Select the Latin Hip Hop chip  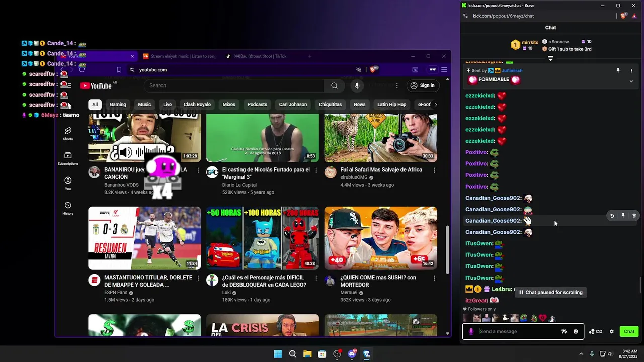point(391,104)
